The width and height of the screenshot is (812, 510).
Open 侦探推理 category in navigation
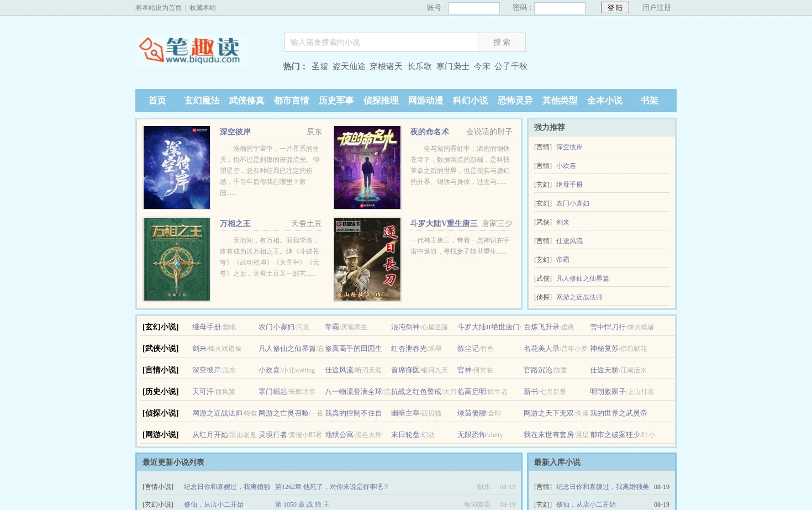(x=381, y=101)
